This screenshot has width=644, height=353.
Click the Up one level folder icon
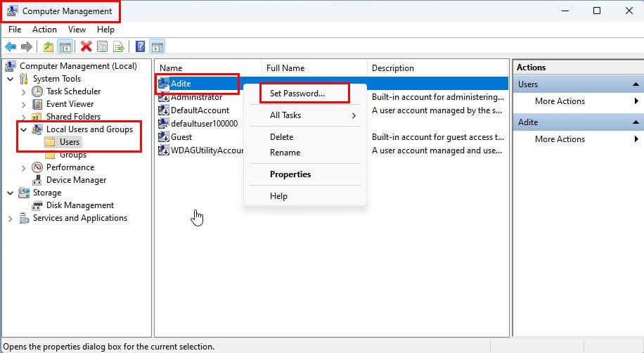(x=49, y=46)
